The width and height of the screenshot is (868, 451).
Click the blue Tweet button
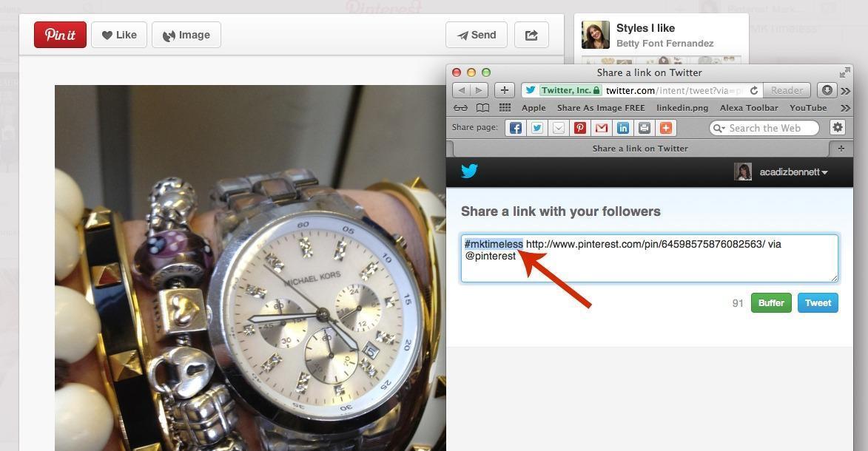[x=818, y=302]
